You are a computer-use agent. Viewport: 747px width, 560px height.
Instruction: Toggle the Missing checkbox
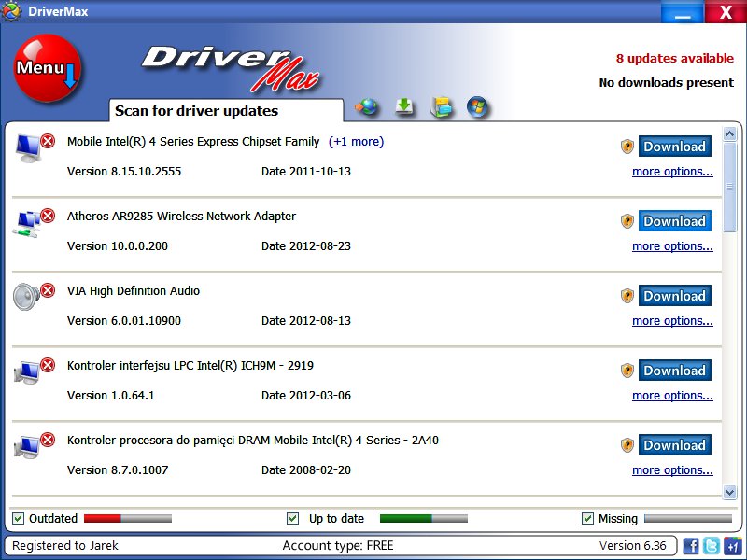587,519
